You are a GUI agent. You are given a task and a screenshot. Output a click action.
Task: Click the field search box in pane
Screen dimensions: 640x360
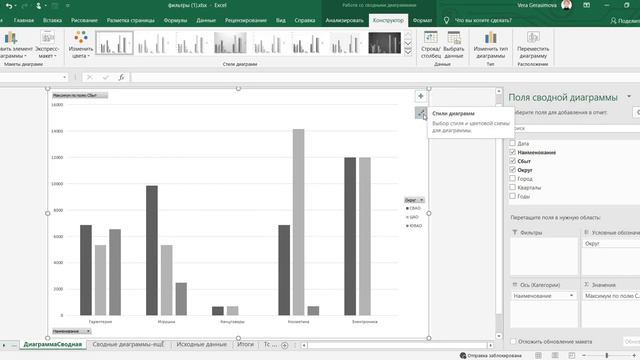pos(576,128)
